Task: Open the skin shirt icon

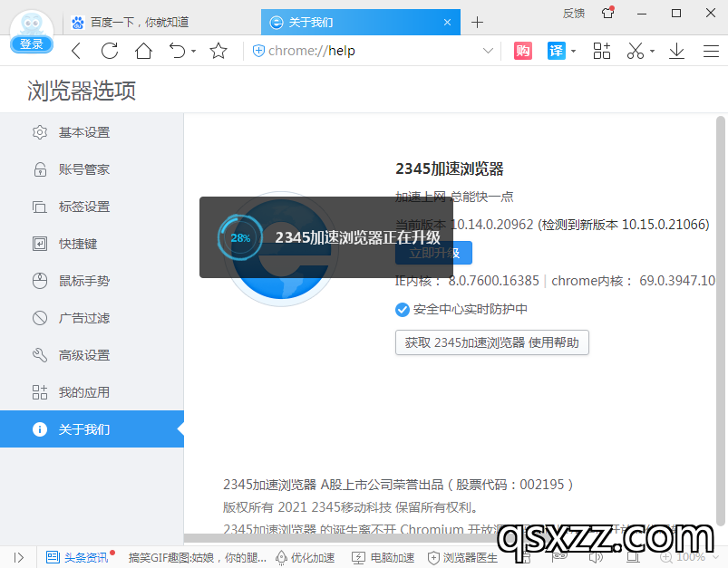Action: [607, 13]
